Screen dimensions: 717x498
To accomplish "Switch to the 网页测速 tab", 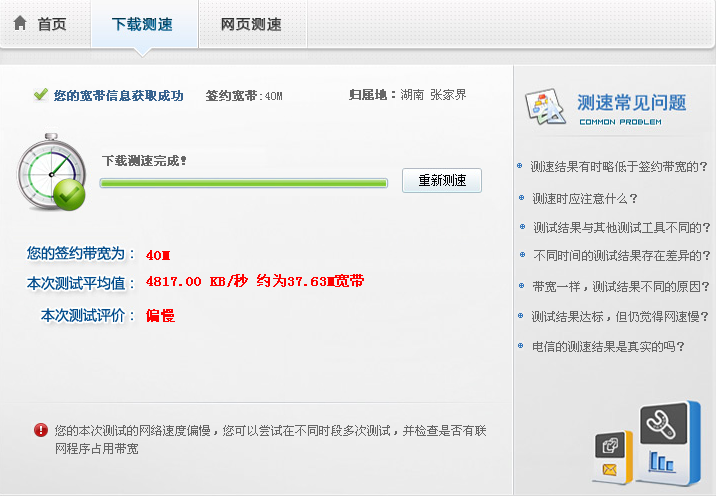I will [252, 24].
